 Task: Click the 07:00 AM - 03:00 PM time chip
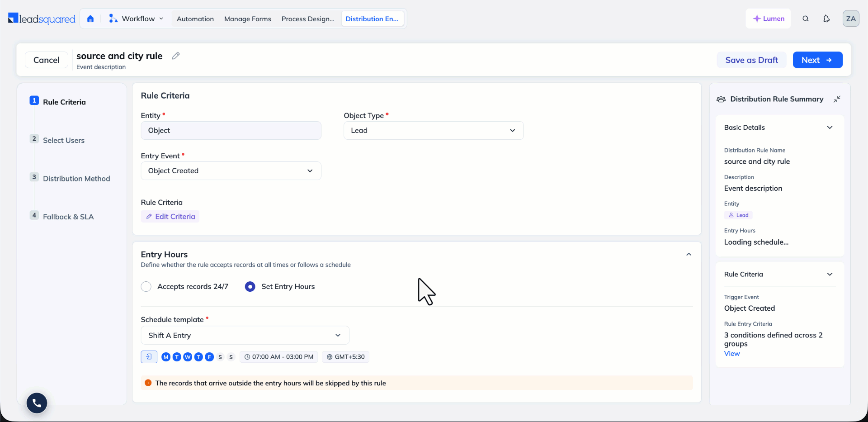279,357
